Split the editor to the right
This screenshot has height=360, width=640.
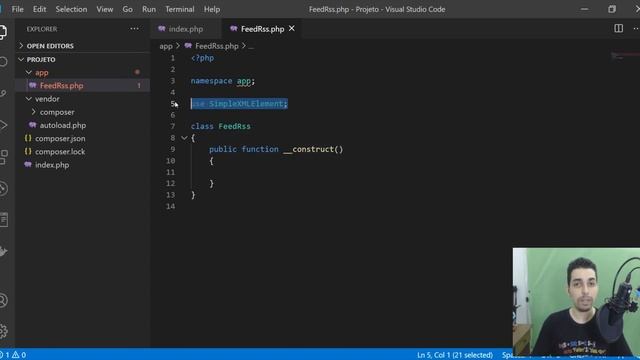(x=618, y=28)
